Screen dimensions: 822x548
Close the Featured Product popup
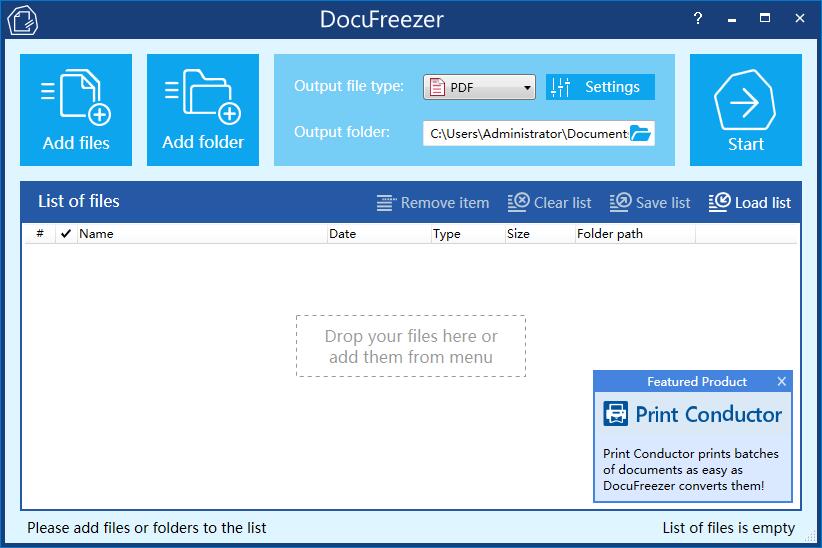(782, 381)
